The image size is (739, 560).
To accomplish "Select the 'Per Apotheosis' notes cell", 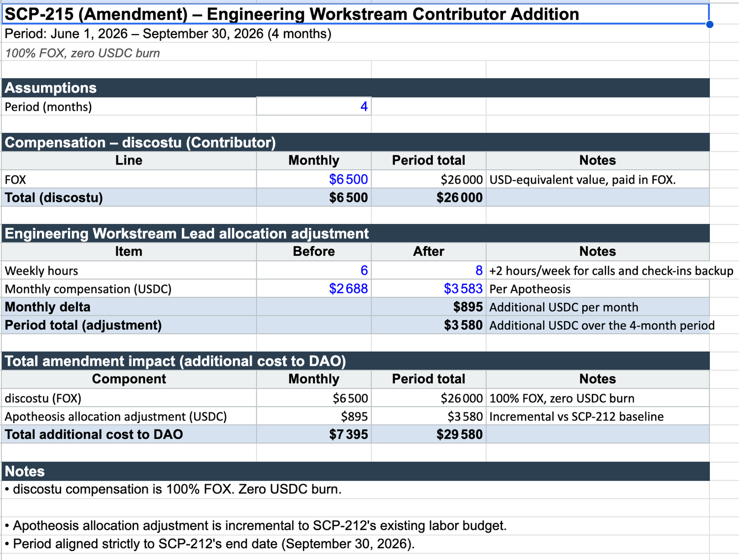I will click(x=598, y=289).
